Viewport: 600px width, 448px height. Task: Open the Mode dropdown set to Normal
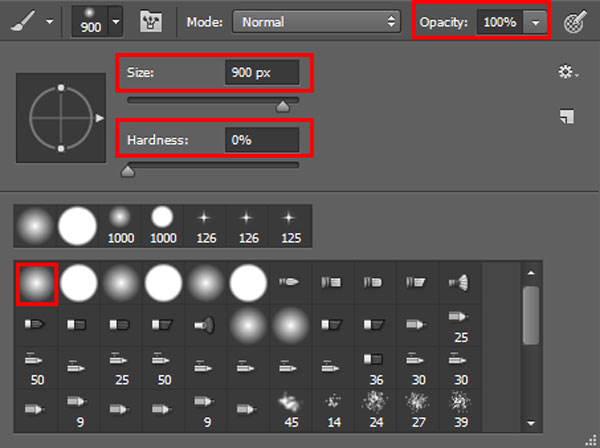pyautogui.click(x=316, y=22)
